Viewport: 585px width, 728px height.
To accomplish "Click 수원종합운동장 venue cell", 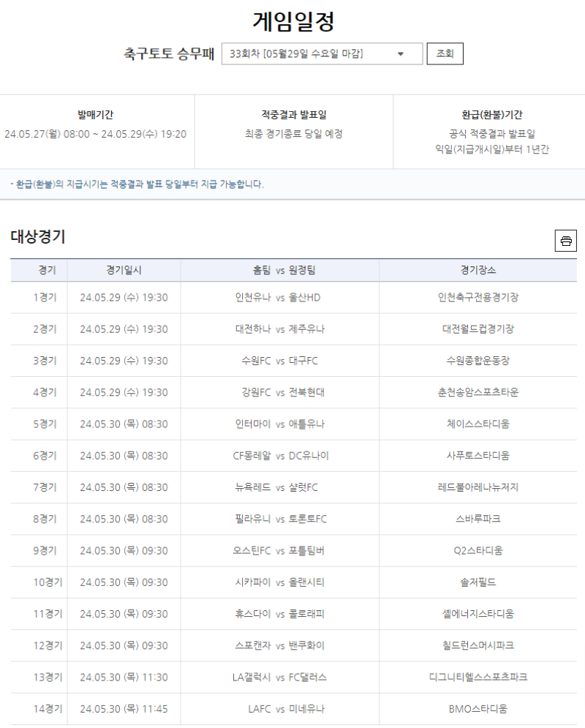I will point(478,361).
